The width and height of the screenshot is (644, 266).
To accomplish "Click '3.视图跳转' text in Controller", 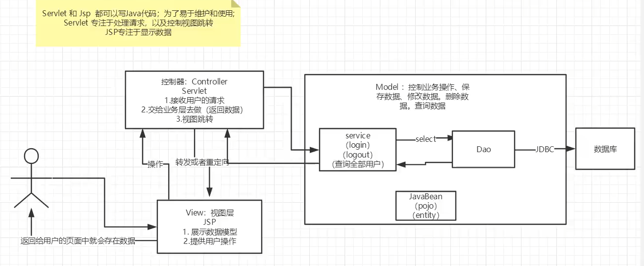I will tap(195, 119).
